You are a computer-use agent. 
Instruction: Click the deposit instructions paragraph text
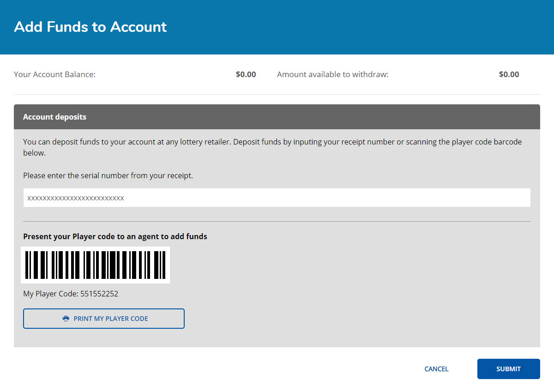(272, 142)
